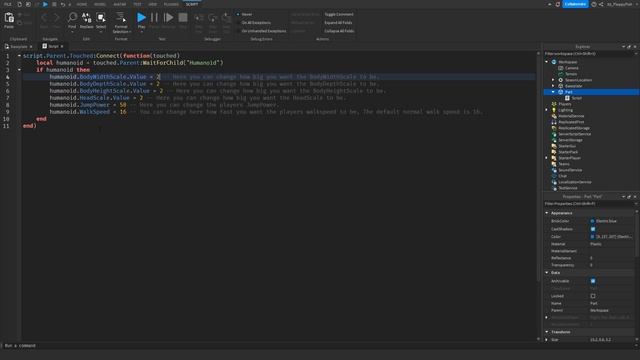Click the Step Over debugger icon
The width and height of the screenshot is (640, 360).
(213, 18)
